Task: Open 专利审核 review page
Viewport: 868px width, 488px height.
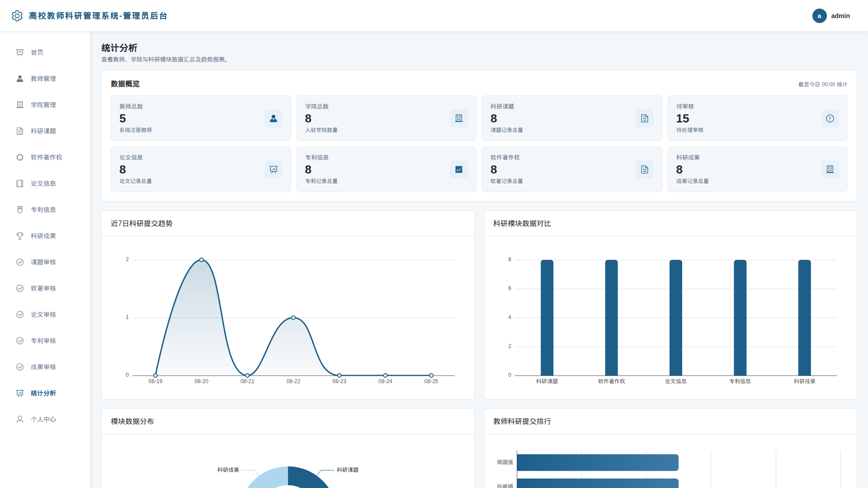Action: point(45,341)
